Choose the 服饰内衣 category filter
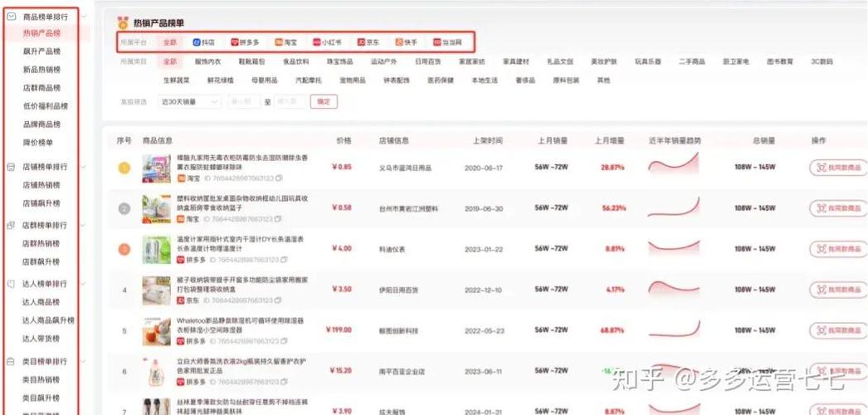Image resolution: width=868 pixels, height=415 pixels. 207,61
